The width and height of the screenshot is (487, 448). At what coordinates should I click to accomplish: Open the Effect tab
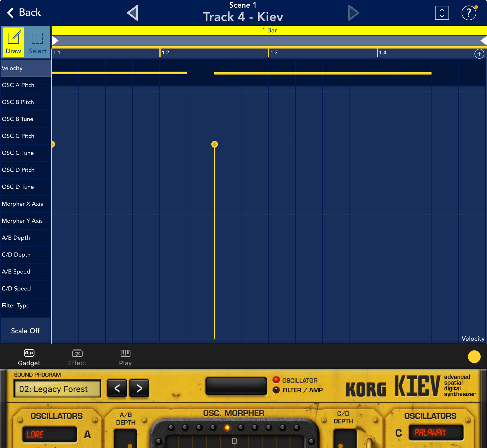77,357
